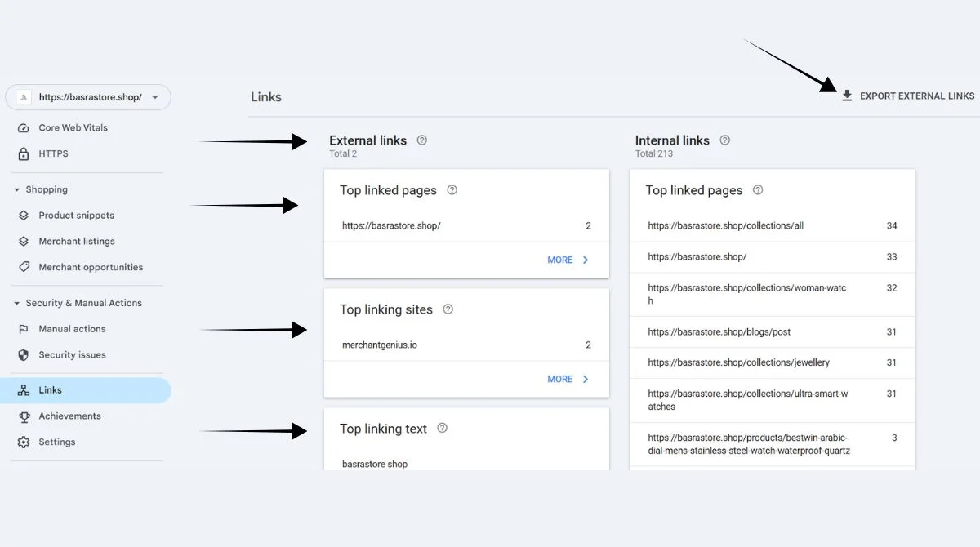Click help icon beside internal Top linked pages
The height and width of the screenshot is (547, 980).
758,190
